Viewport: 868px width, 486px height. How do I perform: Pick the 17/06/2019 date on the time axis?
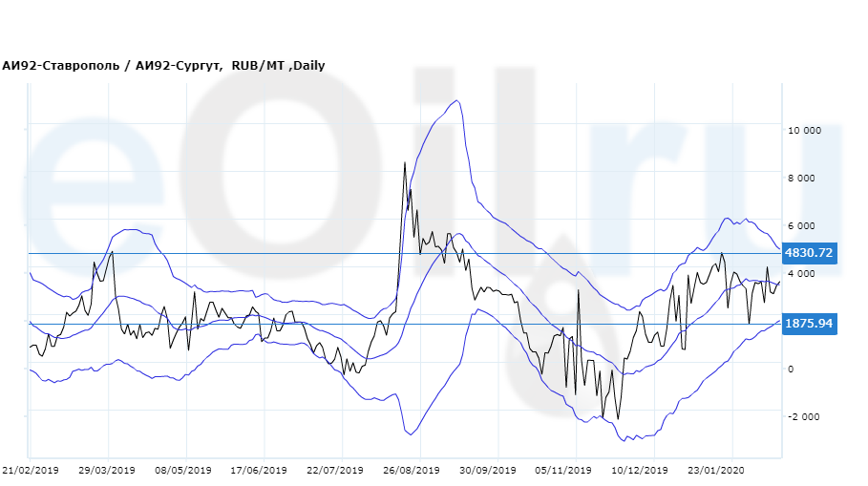point(259,471)
